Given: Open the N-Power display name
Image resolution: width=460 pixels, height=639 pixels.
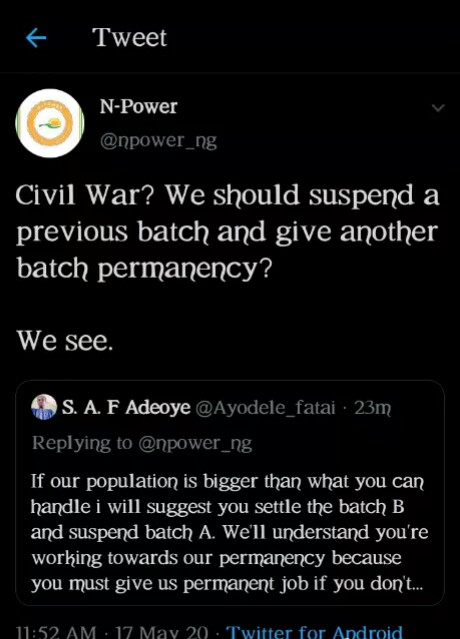Looking at the screenshot, I should [139, 107].
